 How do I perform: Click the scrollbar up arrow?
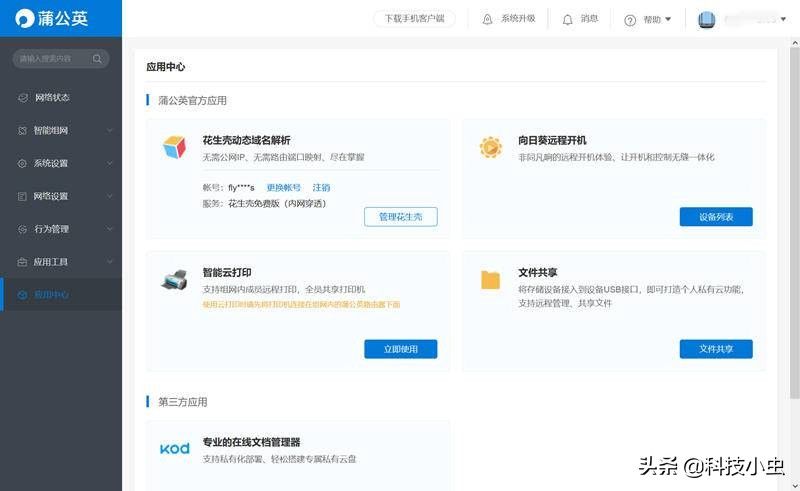click(794, 43)
